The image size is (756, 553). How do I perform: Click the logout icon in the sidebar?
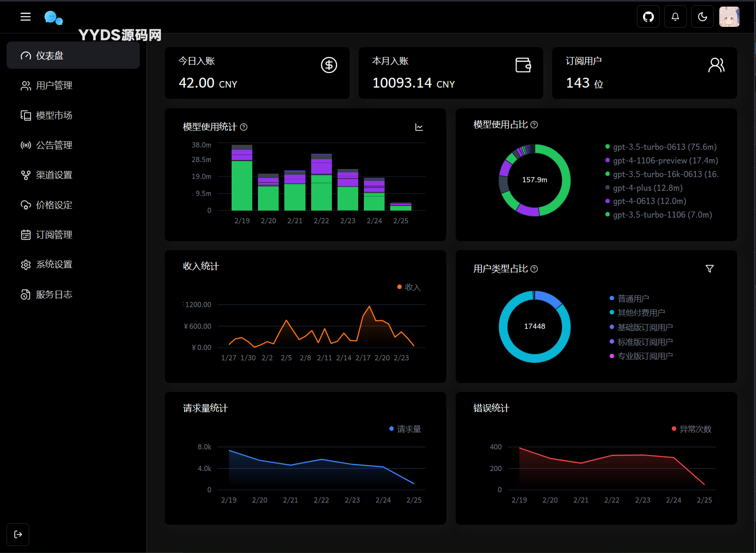[x=18, y=534]
